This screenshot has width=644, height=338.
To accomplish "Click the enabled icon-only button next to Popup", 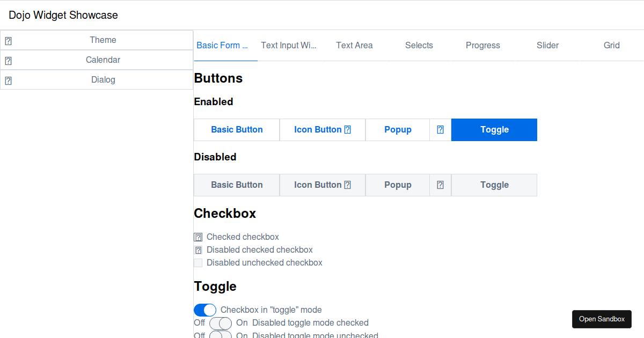I will (440, 130).
